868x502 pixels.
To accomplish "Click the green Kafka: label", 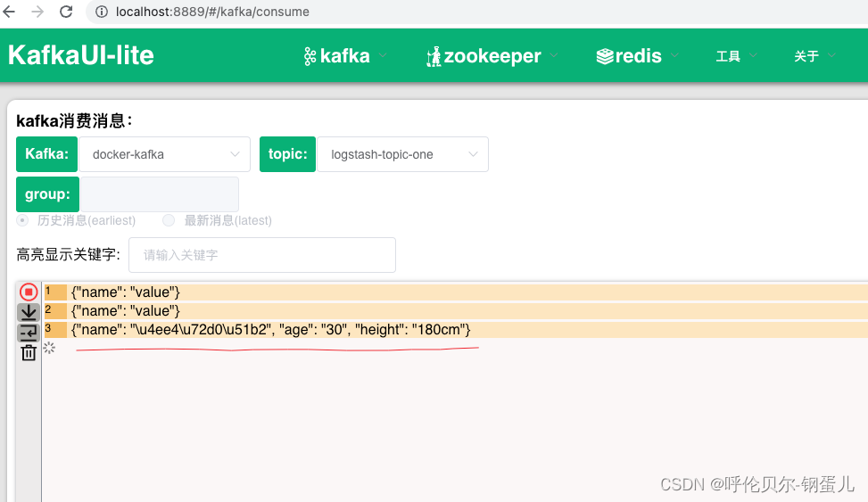I will point(46,154).
